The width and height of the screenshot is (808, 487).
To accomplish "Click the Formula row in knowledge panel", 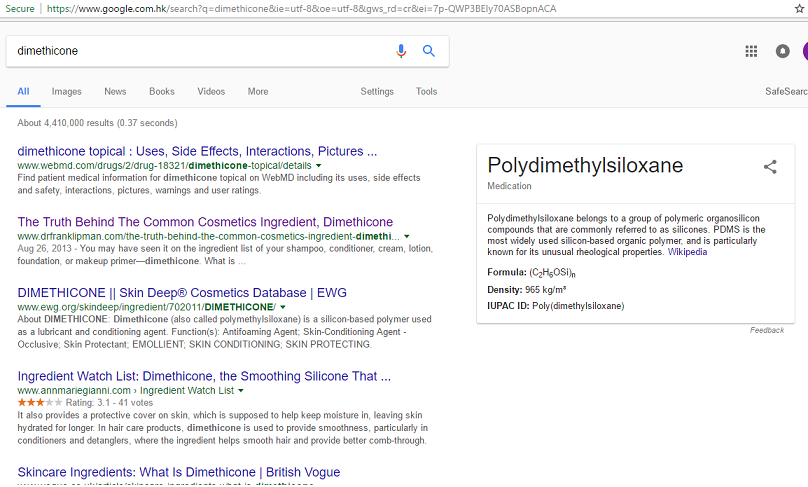I will pyautogui.click(x=531, y=272).
